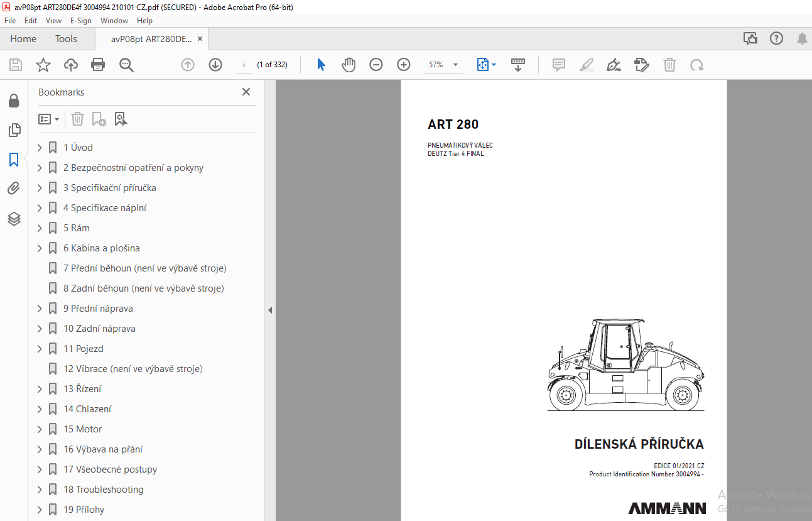Viewport: 812px width, 521px height.
Task: Expand the 15 Motor bookmark
Action: coord(40,429)
